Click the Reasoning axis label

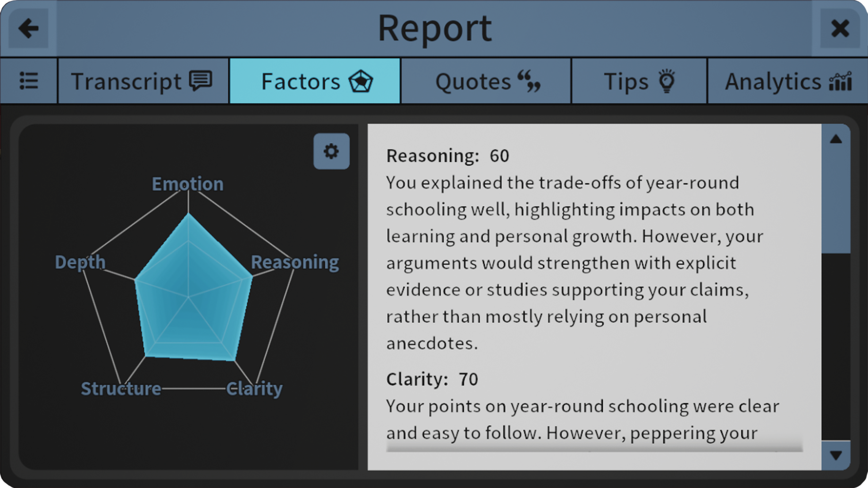click(x=295, y=262)
